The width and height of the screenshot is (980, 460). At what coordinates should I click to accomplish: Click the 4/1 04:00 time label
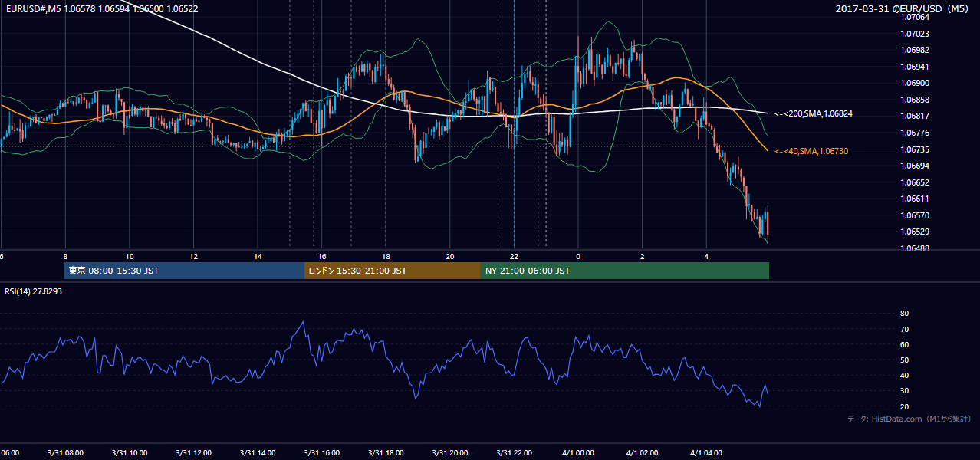[x=706, y=453]
